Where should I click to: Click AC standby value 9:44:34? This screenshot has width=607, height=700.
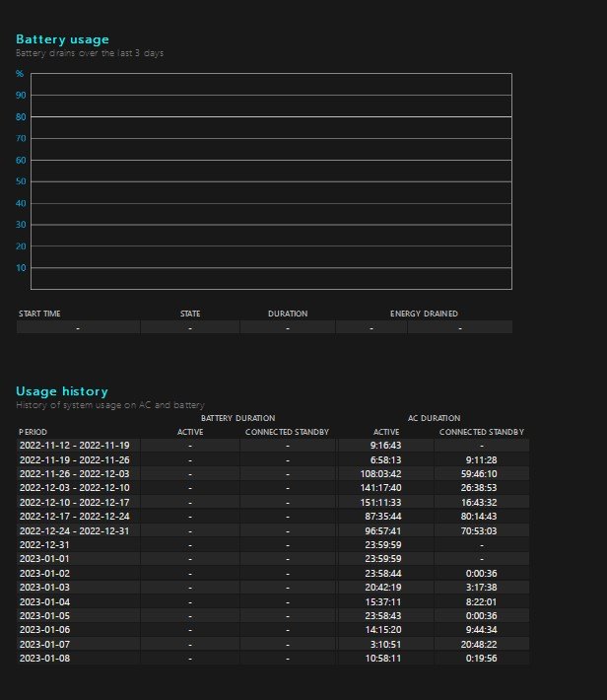(x=482, y=630)
